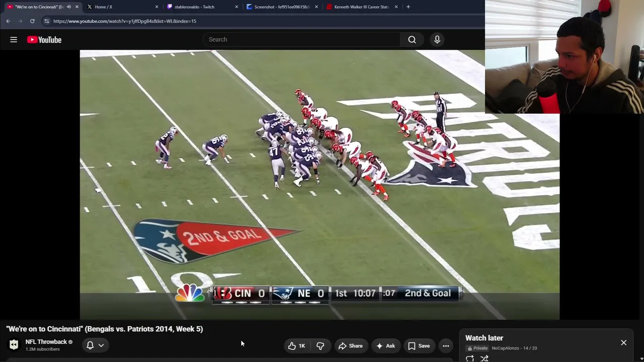Click the NFL Throwback channel avatar
The height and width of the screenshot is (362, 644).
click(14, 345)
